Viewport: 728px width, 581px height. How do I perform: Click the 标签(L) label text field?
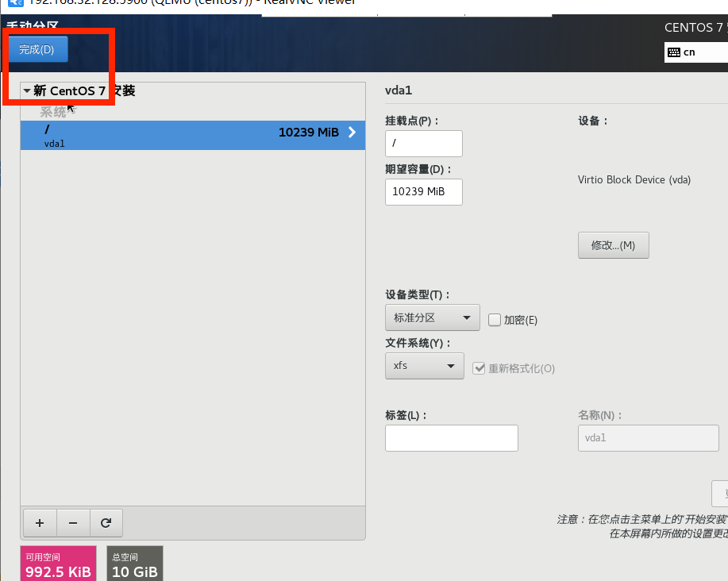coord(451,438)
